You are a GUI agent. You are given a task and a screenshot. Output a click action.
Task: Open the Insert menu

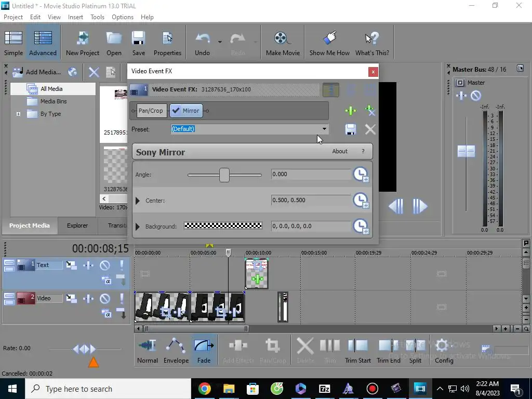tap(75, 17)
